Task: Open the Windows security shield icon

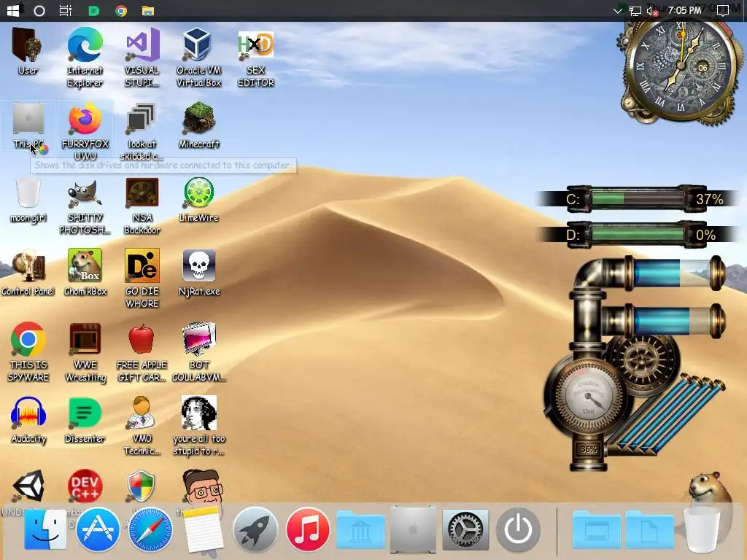Action: tap(141, 486)
